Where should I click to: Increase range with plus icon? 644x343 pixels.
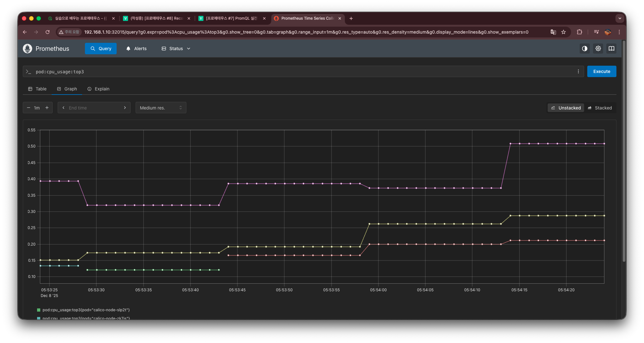(x=47, y=108)
